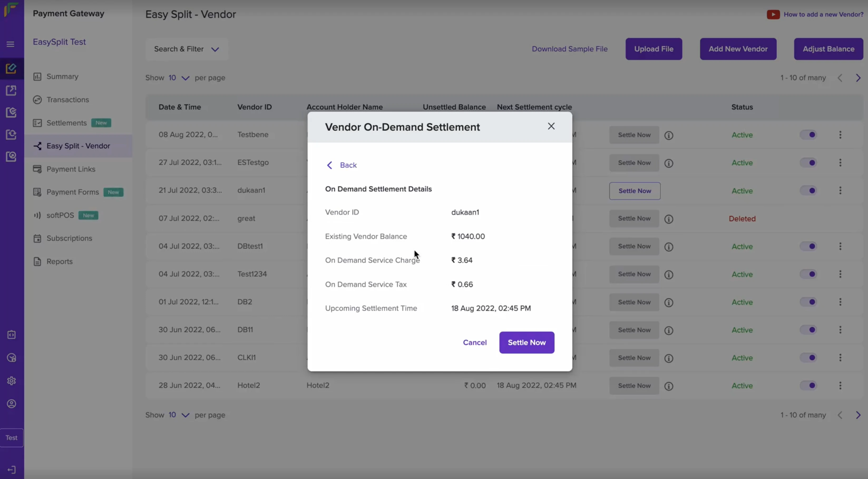Toggle the Hotel2 vendor status switch
868x479 pixels.
[808, 385]
